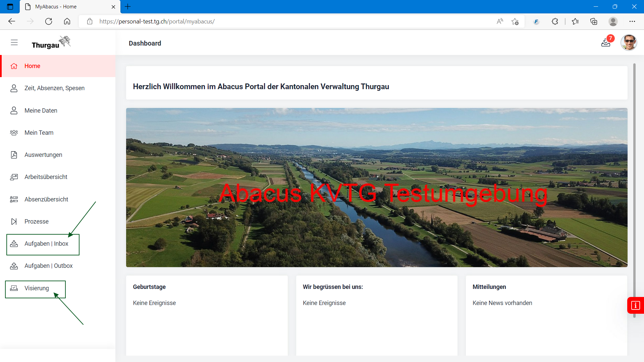Open the inbox notification icon with badge 7
This screenshot has width=644, height=362.
[606, 43]
